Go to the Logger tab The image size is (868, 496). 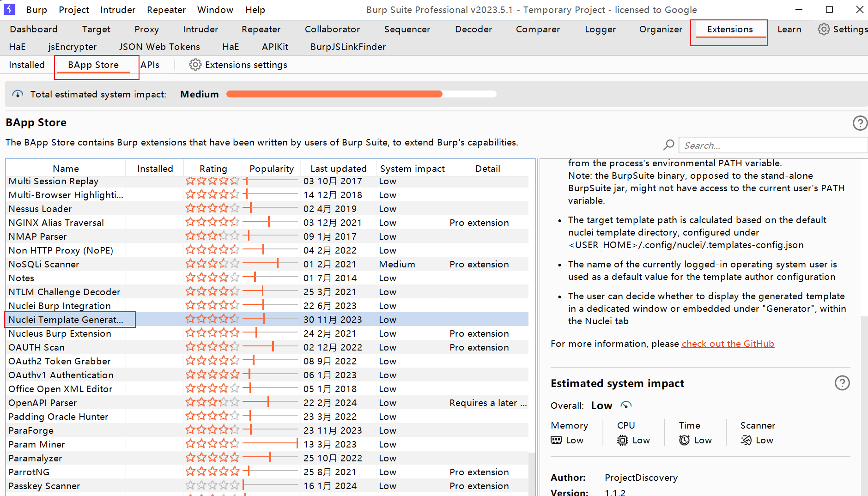pyautogui.click(x=600, y=29)
